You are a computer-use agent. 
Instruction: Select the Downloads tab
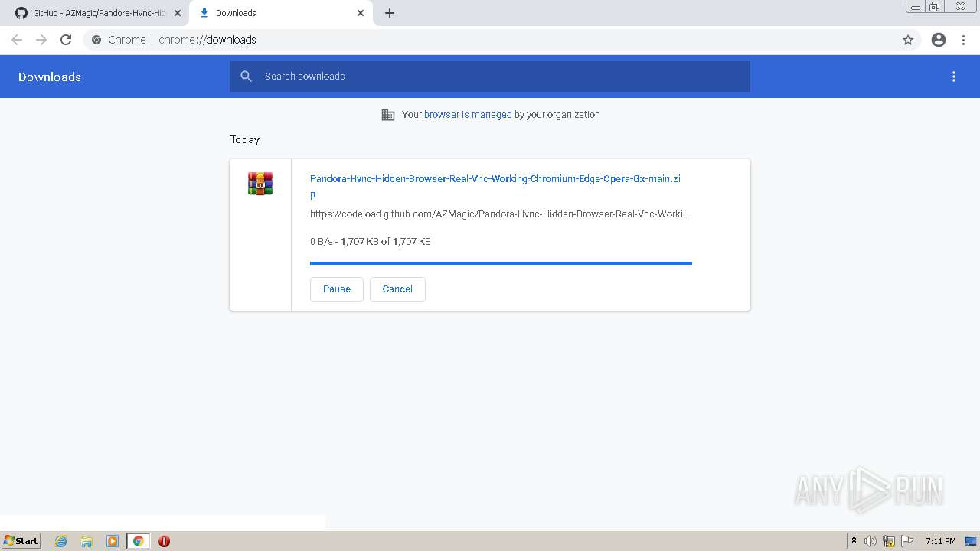(x=279, y=13)
